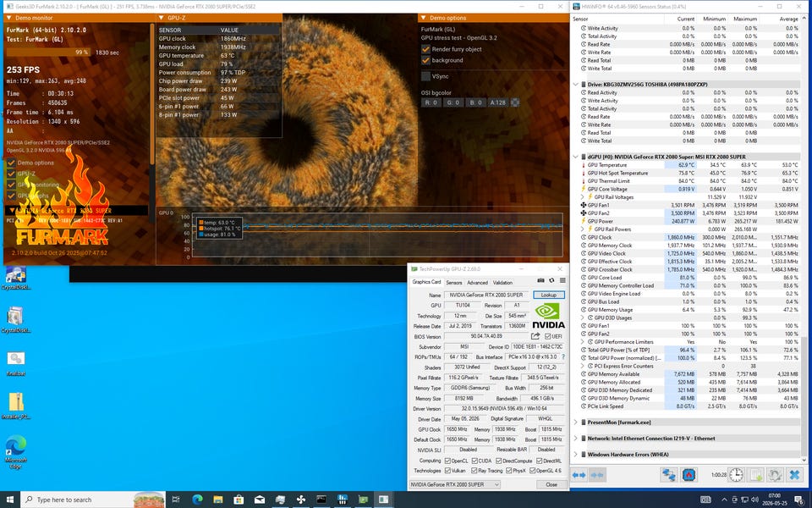The height and width of the screenshot is (508, 812).
Task: Collapse FurMark GPU-Z panel header triangle
Action: pos(162,18)
